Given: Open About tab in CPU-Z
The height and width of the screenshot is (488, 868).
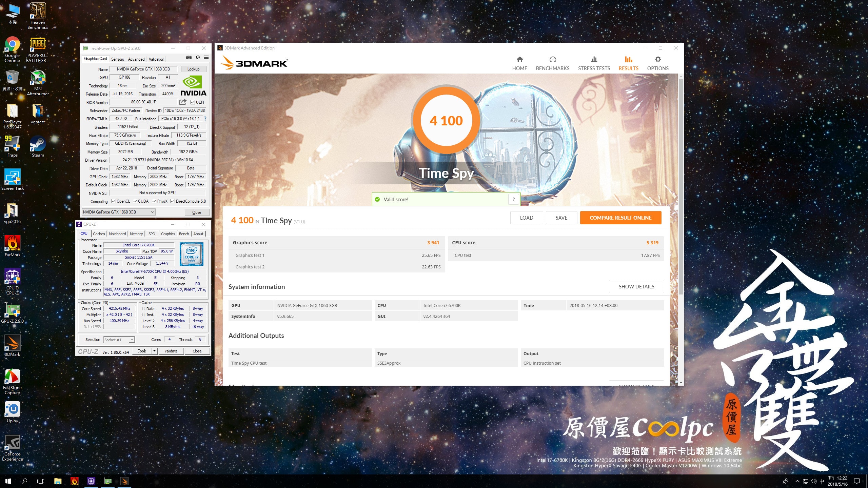Looking at the screenshot, I should point(198,234).
